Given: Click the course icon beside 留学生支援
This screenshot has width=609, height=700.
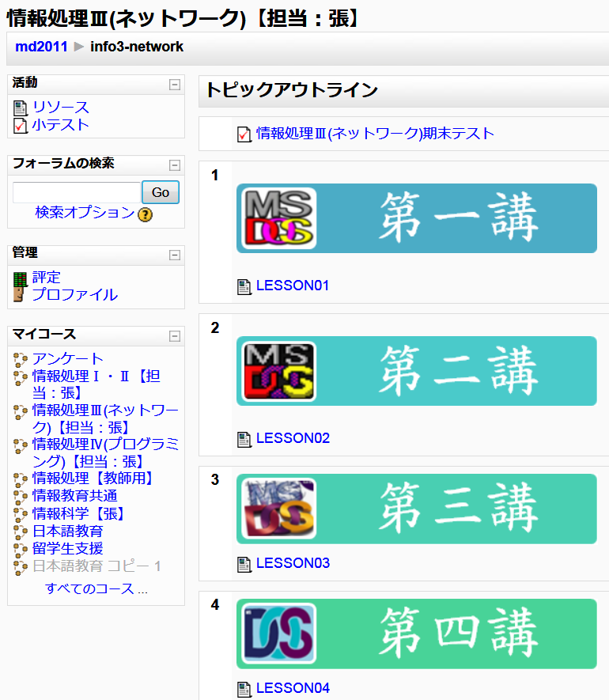Looking at the screenshot, I should (x=20, y=549).
